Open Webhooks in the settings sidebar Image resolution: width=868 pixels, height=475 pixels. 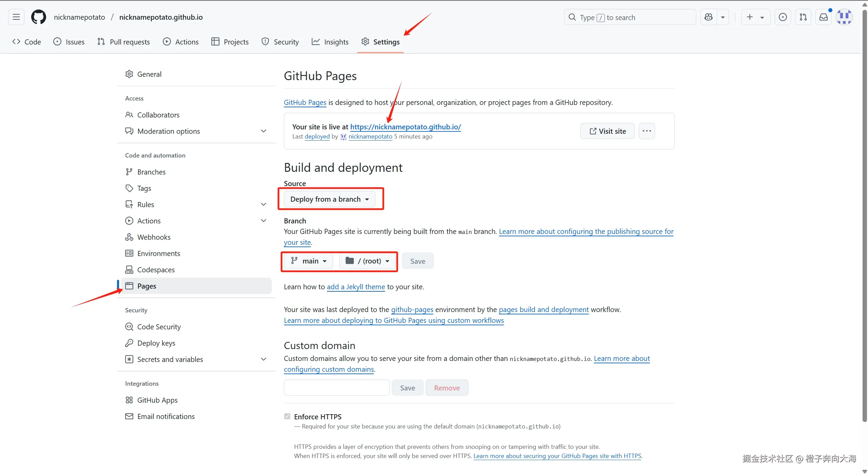[x=154, y=237]
